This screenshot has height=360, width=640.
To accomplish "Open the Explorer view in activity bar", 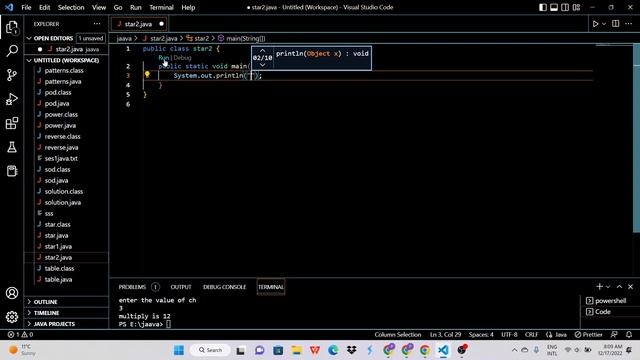I will click(12, 28).
